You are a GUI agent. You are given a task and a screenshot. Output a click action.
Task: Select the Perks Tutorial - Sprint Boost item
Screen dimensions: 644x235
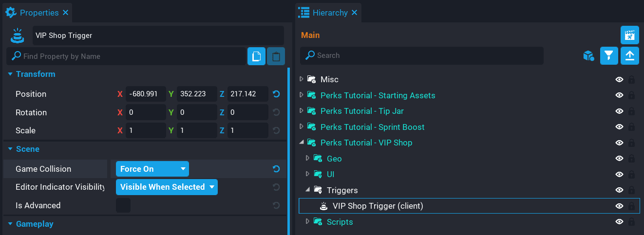tap(372, 127)
